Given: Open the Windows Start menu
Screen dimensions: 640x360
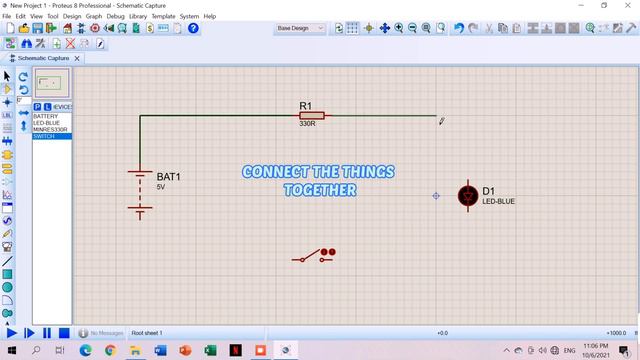Looking at the screenshot, I should 11,350.
